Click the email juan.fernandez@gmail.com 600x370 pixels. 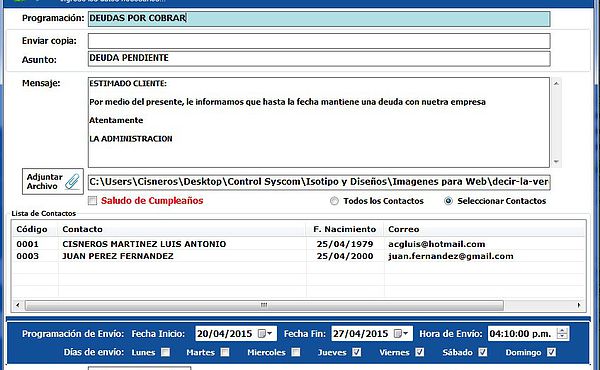click(x=451, y=256)
